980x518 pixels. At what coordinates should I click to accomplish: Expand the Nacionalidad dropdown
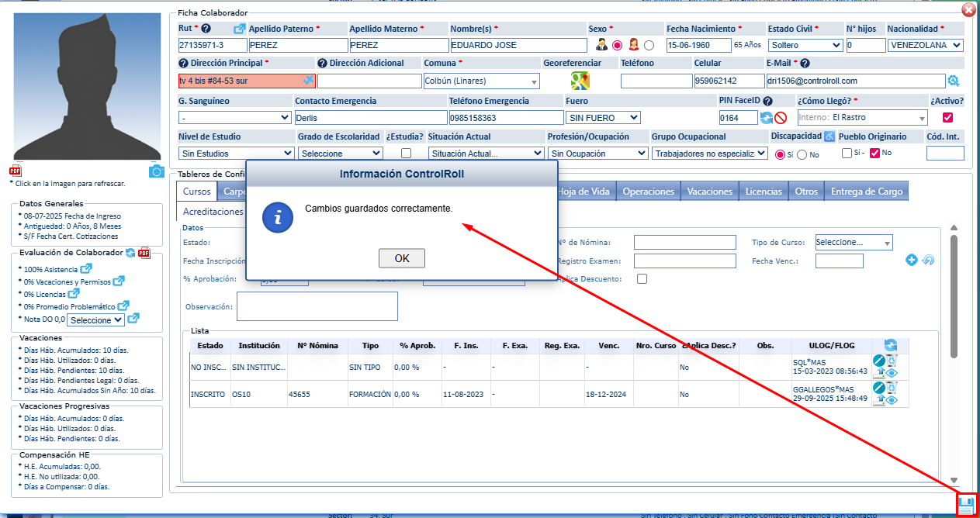click(x=925, y=46)
